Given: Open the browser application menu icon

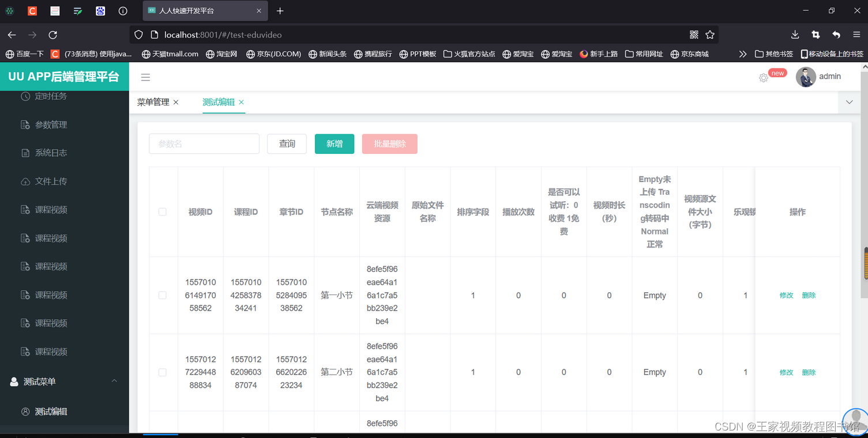Looking at the screenshot, I should pos(856,35).
